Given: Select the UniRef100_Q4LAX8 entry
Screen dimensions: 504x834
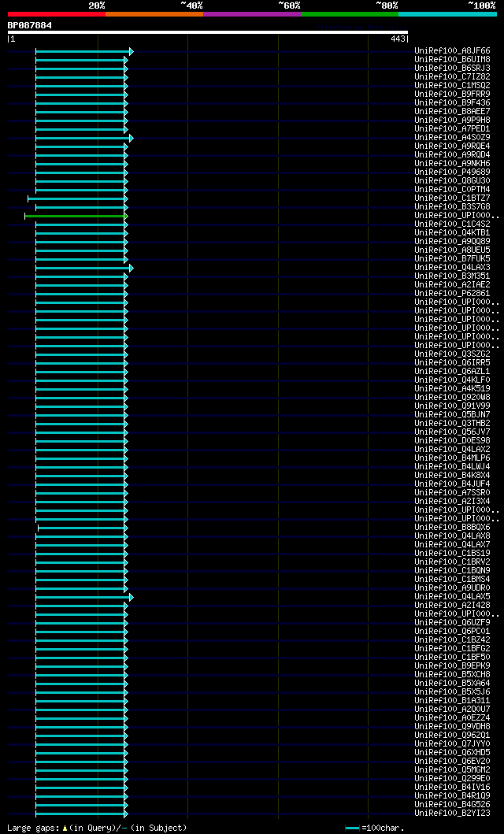Looking at the screenshot, I should [453, 536].
